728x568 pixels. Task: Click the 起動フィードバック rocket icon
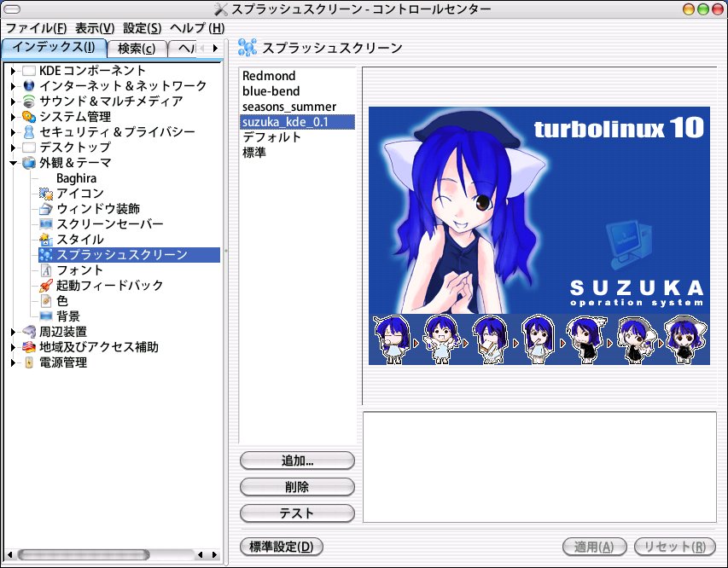point(46,286)
